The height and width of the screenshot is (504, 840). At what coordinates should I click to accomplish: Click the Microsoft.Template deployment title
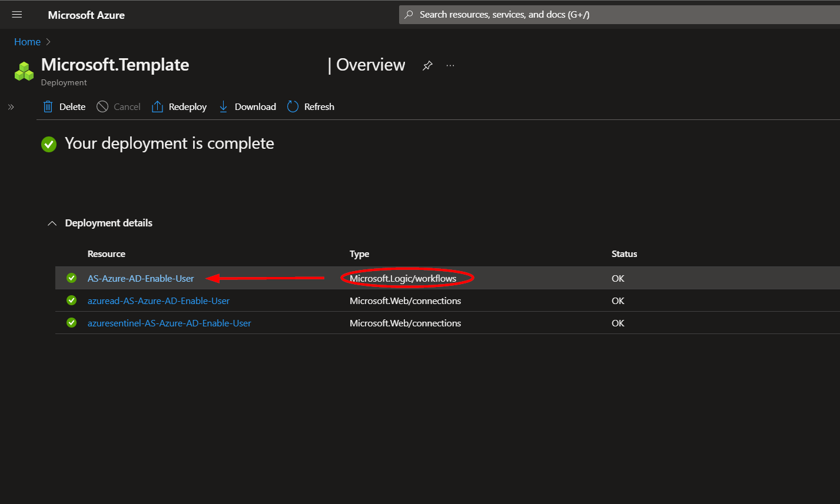click(115, 65)
